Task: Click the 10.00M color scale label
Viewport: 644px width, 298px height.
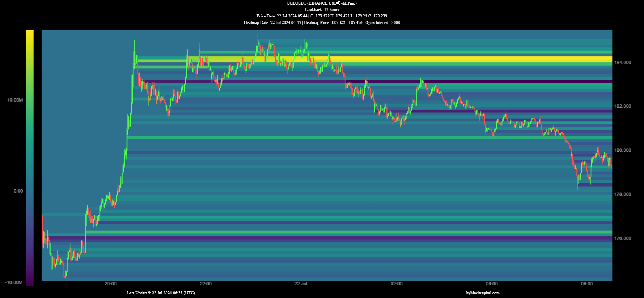Action: (15, 100)
